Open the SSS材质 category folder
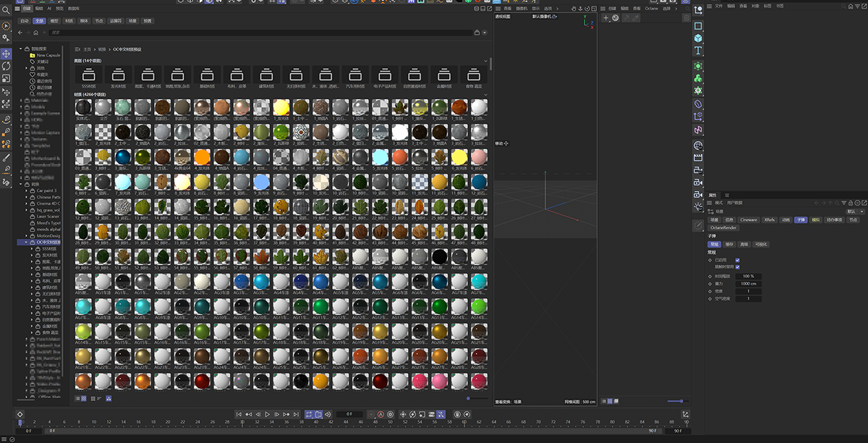The height and width of the screenshot is (443, 868). tap(89, 76)
